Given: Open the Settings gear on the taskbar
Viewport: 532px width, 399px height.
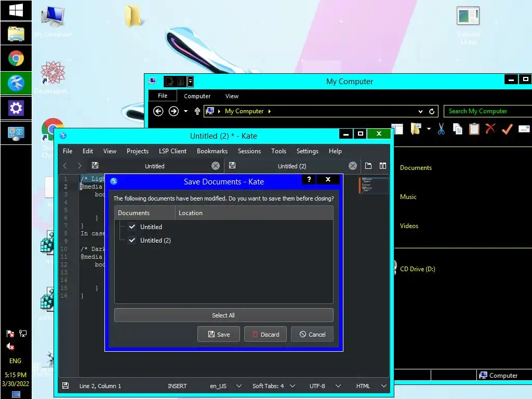Looking at the screenshot, I should coord(16,108).
